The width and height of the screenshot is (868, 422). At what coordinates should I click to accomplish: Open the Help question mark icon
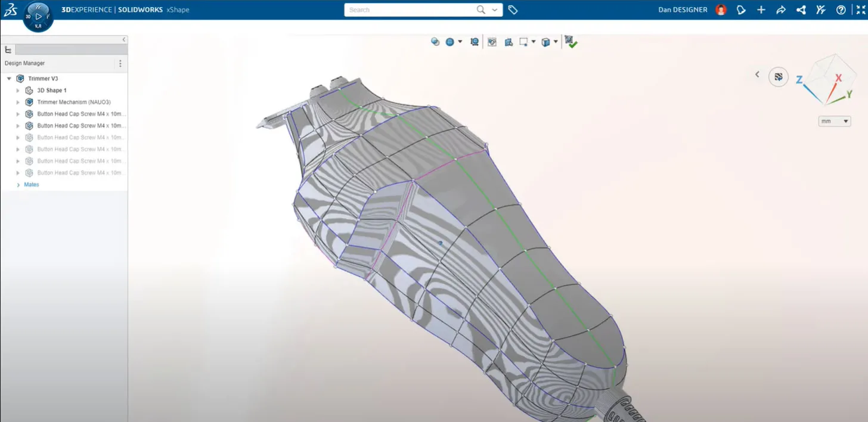click(841, 10)
